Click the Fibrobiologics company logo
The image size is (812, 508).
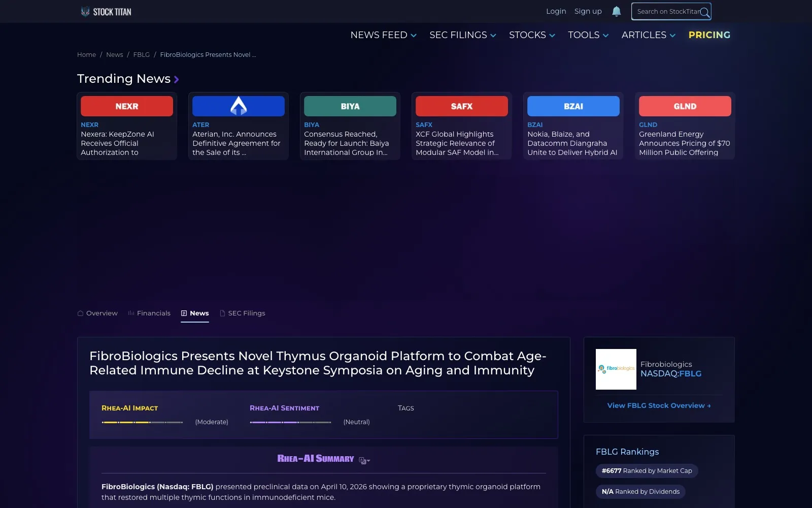pos(616,369)
